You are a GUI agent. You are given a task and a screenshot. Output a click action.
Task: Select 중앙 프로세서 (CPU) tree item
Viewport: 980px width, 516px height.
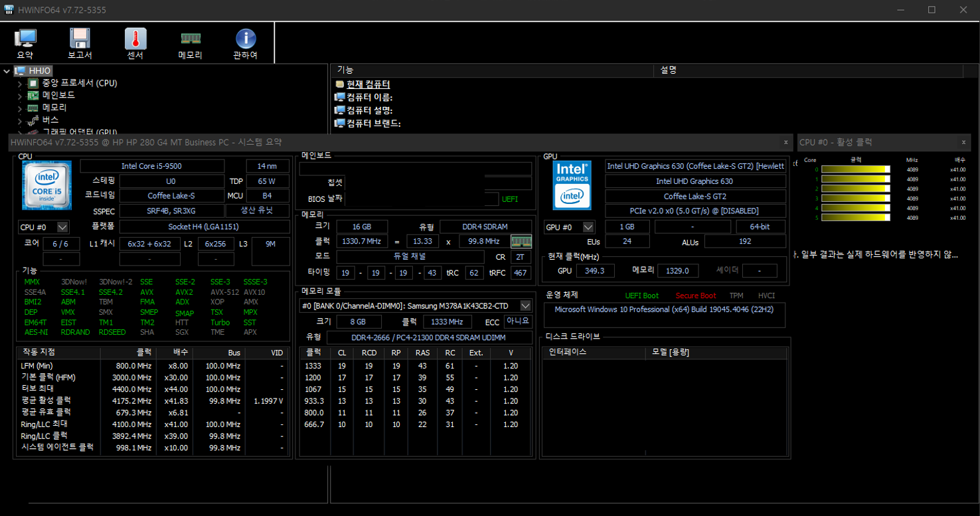[80, 83]
